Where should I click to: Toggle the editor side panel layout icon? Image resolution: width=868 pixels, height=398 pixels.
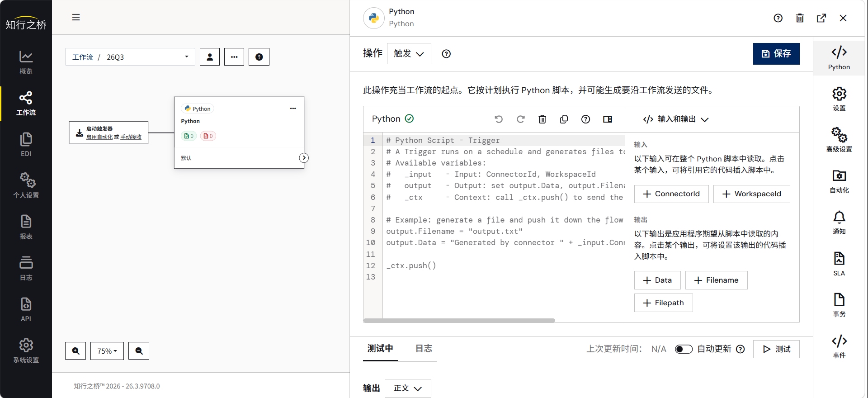608,119
